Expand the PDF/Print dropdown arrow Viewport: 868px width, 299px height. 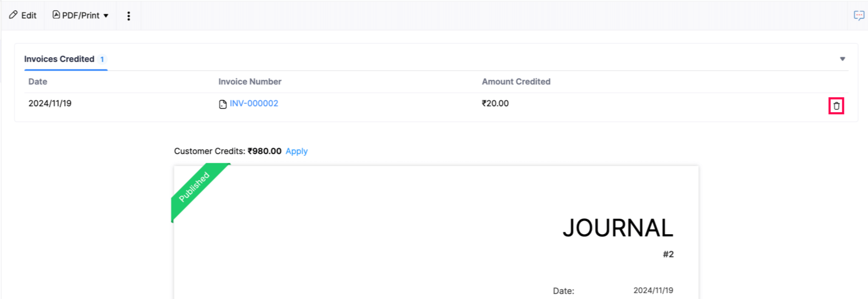point(106,16)
